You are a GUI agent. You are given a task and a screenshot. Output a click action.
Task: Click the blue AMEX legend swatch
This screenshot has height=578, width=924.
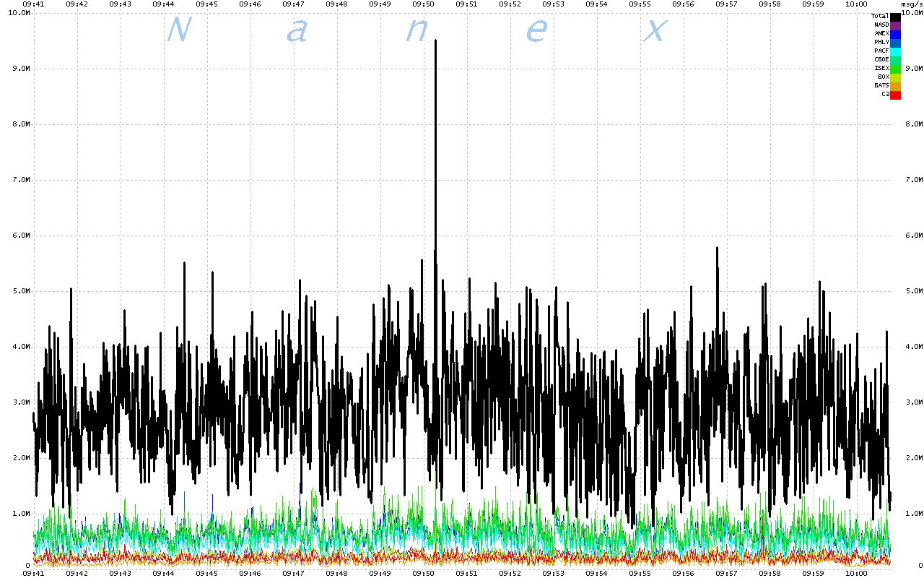[895, 34]
